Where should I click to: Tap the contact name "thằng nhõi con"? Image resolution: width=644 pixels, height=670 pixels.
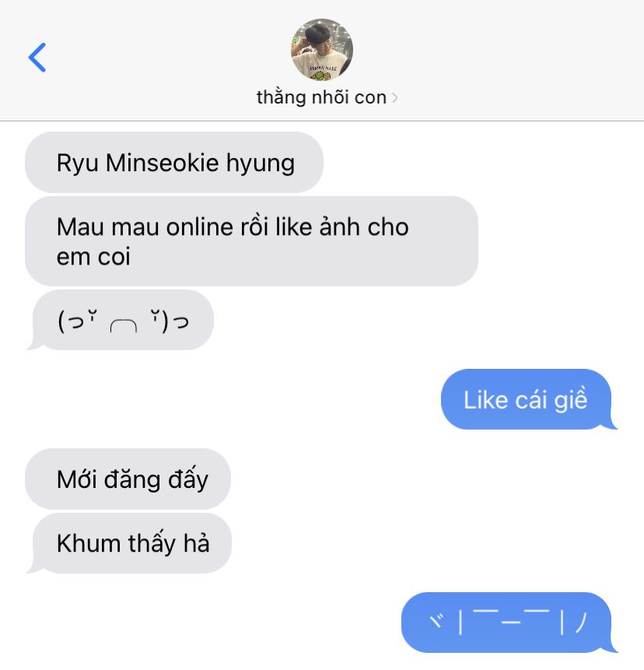(x=321, y=97)
